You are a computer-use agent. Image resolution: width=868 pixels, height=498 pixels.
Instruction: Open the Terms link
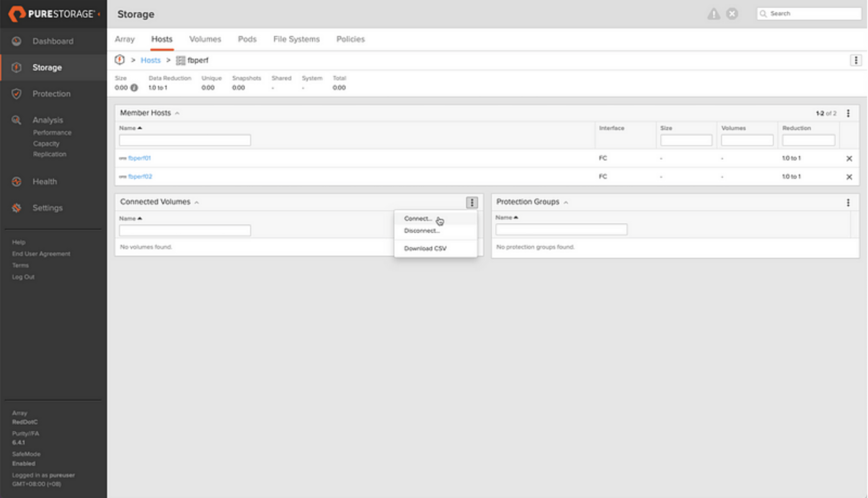[x=20, y=265]
